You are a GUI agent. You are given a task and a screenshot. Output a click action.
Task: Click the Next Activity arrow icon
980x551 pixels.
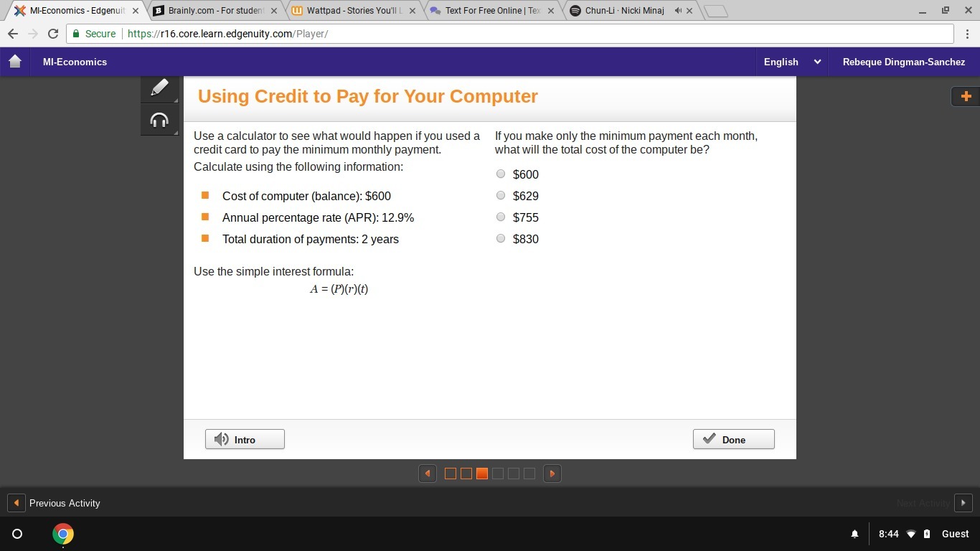(x=963, y=503)
